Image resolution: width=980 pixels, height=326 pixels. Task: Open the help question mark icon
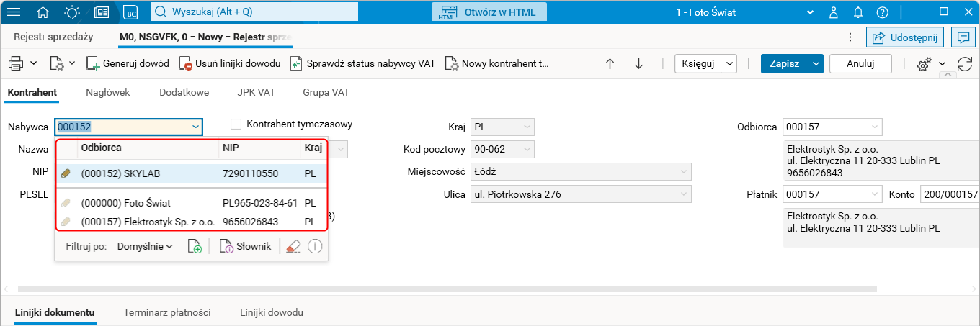[x=883, y=12]
